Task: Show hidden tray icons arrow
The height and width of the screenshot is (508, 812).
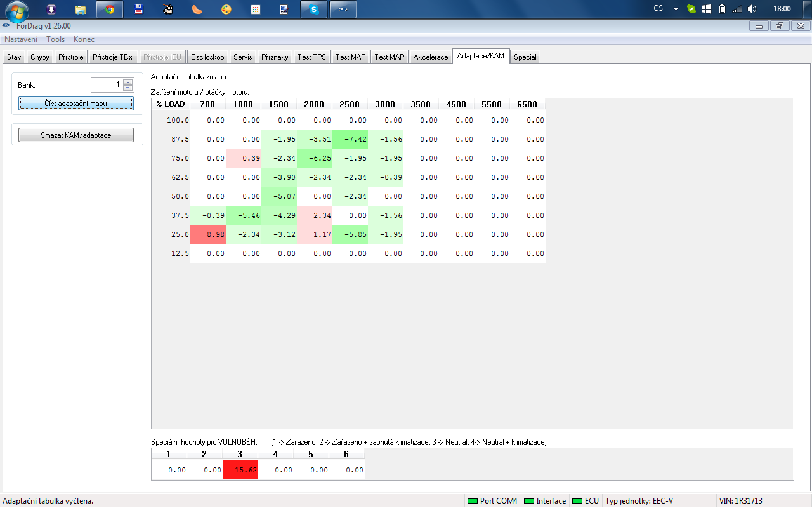Action: [676, 9]
